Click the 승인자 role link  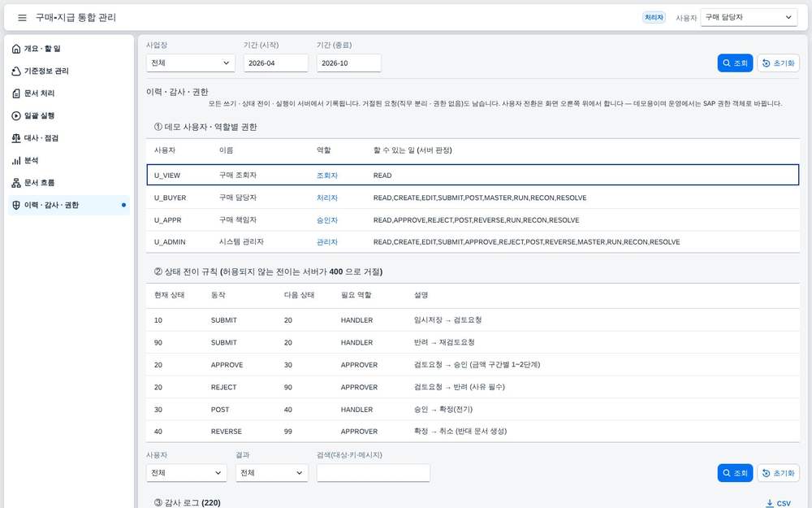(x=326, y=219)
